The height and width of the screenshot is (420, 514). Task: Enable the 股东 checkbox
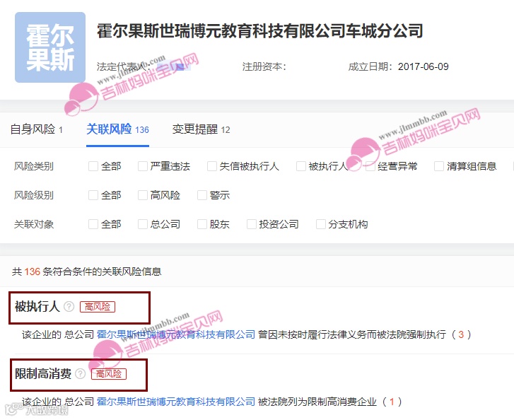pos(202,224)
